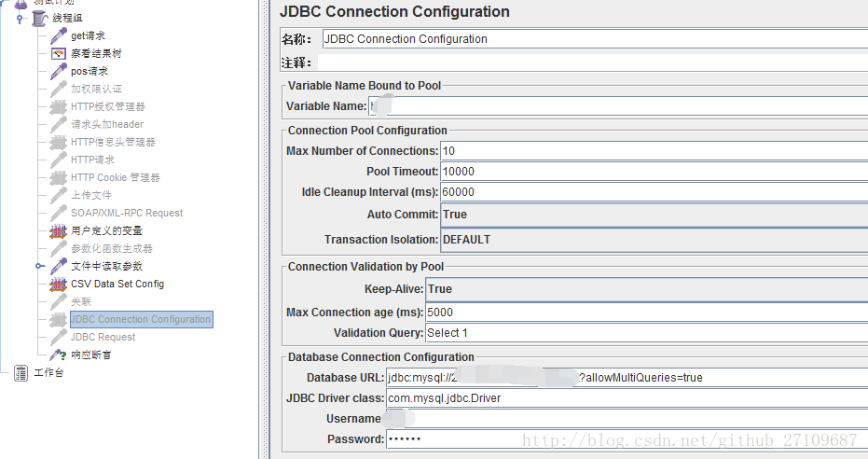Click the 察看结果树 listener icon
This screenshot has height=459, width=868.
tap(58, 53)
